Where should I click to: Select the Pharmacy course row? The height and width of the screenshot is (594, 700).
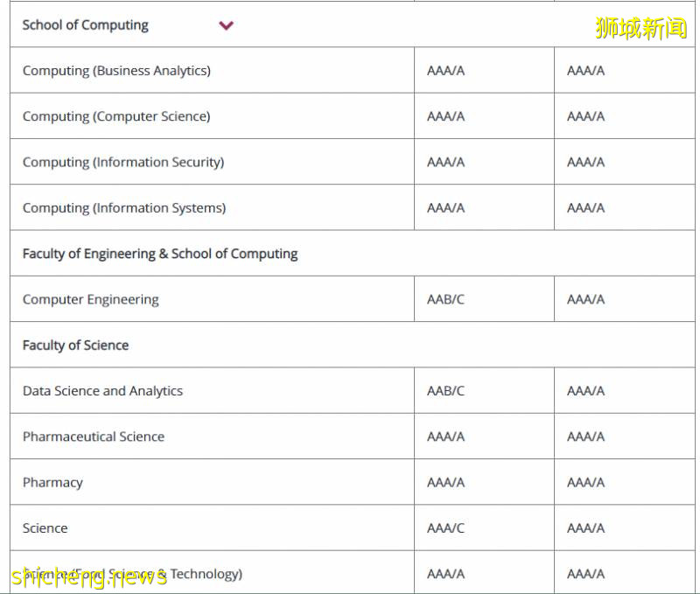click(x=52, y=482)
